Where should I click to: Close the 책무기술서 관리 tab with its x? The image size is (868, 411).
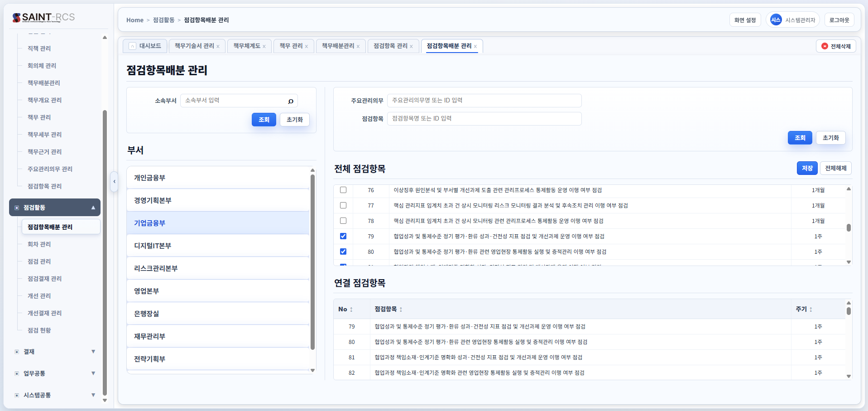(218, 47)
